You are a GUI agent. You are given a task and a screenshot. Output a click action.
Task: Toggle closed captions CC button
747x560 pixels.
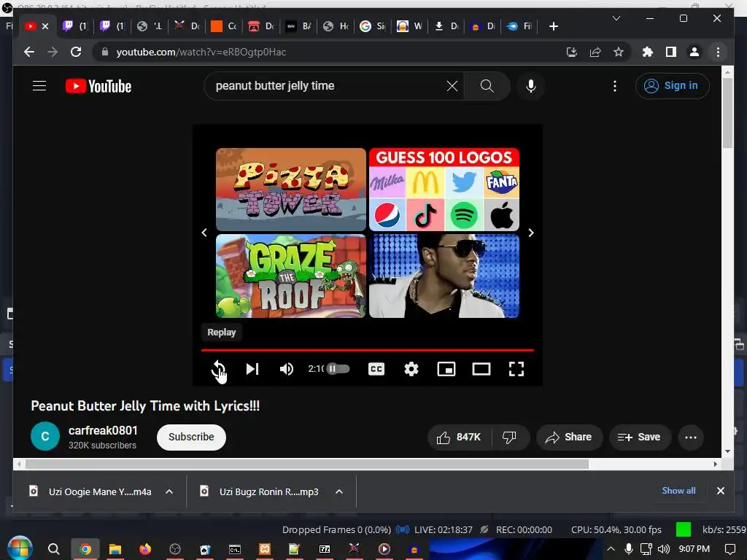tap(376, 369)
